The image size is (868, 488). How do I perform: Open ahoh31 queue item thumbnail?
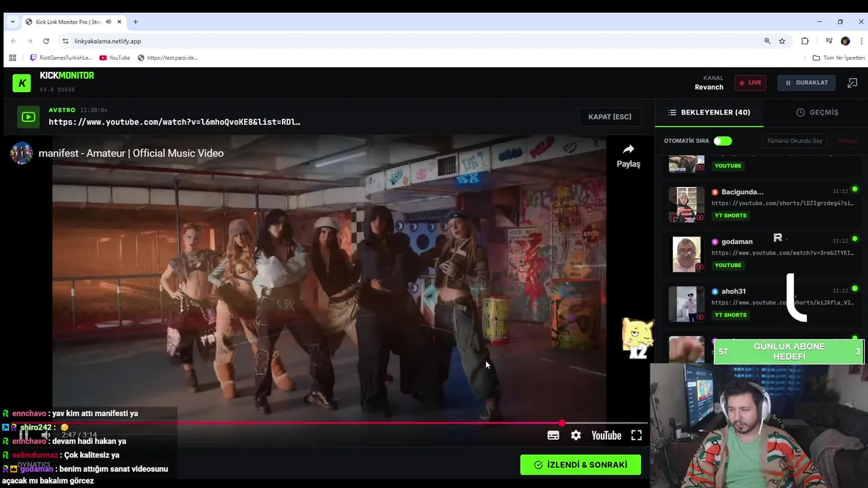(686, 304)
